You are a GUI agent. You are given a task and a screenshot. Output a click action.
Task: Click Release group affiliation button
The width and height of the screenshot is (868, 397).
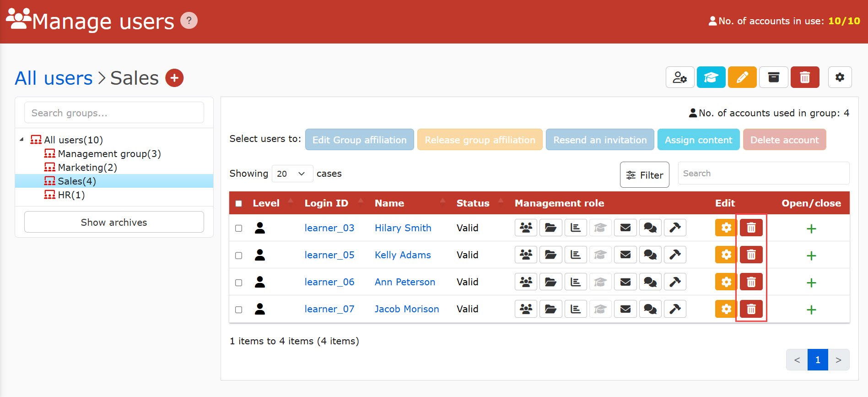[480, 140]
